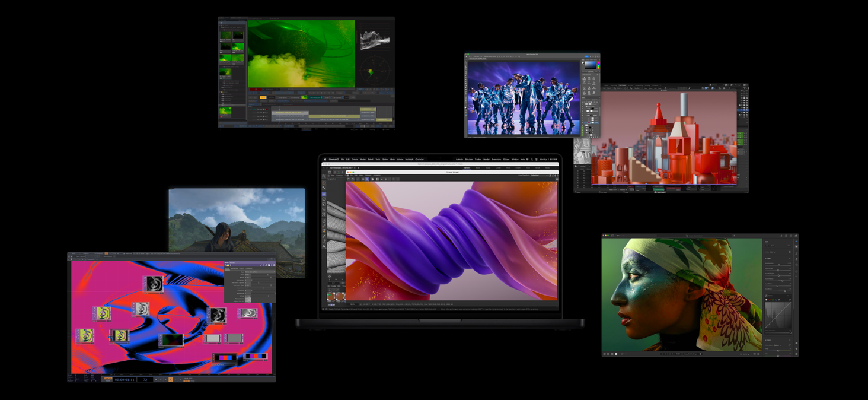Toggle the Monochrome switch in TouchDesigner parameters
868x400 pixels.
[x=248, y=299]
